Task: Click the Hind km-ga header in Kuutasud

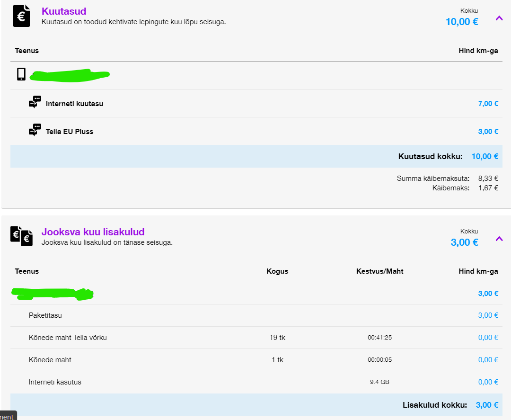Action: tap(478, 51)
